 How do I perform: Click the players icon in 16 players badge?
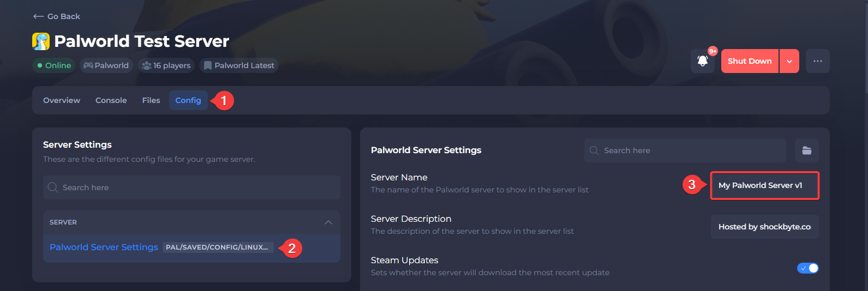pos(146,65)
